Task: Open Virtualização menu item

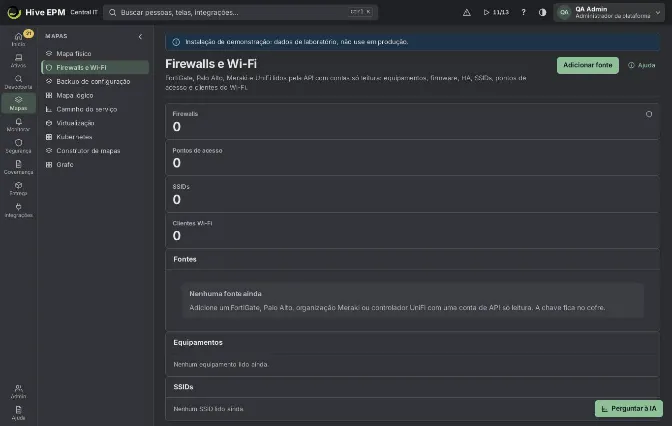Action: 95,123
